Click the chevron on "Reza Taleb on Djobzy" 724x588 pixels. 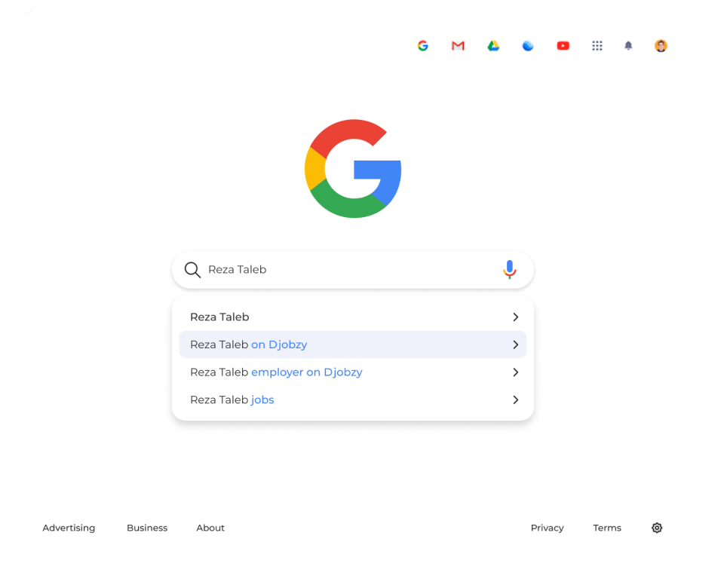click(516, 345)
